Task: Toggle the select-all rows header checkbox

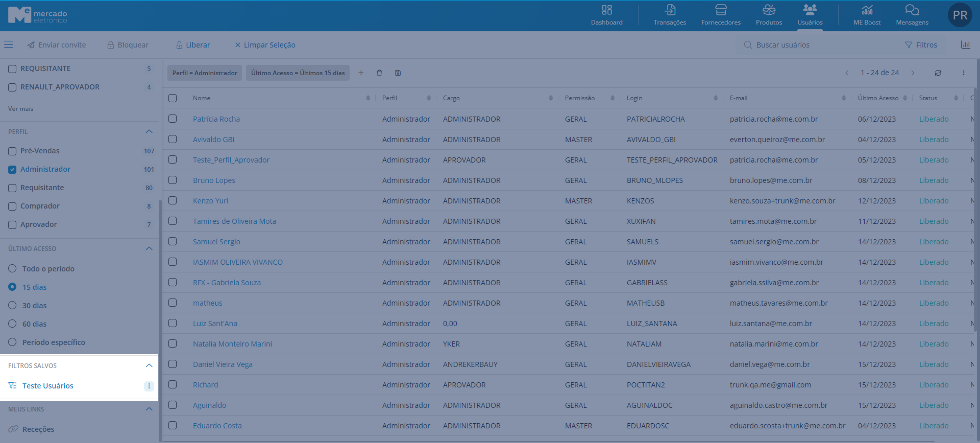Action: pyautogui.click(x=172, y=98)
